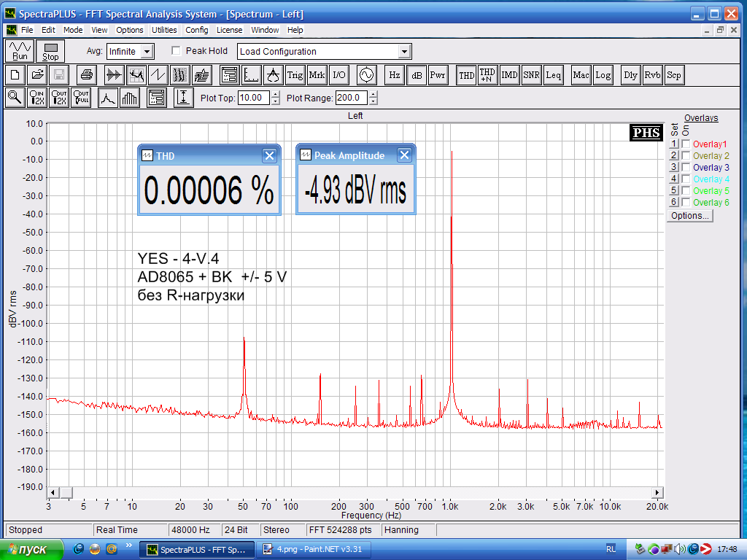747x560 pixels.
Task: Click the Trig trigger toolbar button
Action: (295, 75)
